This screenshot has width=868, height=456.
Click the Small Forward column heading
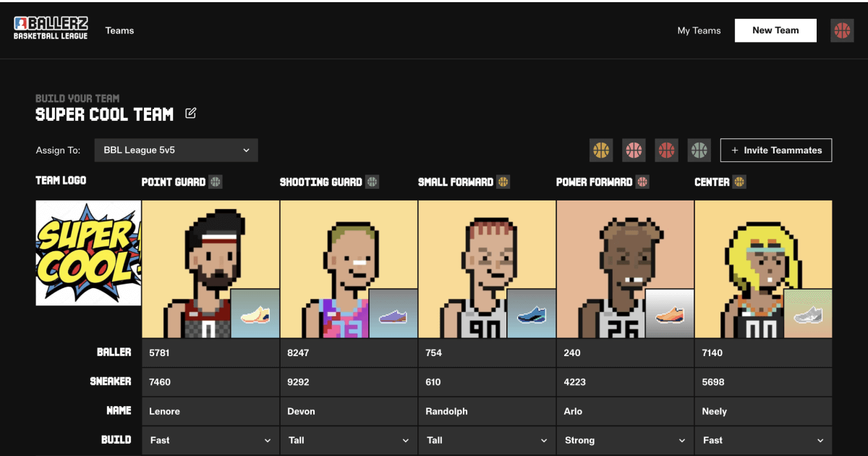[x=456, y=182]
